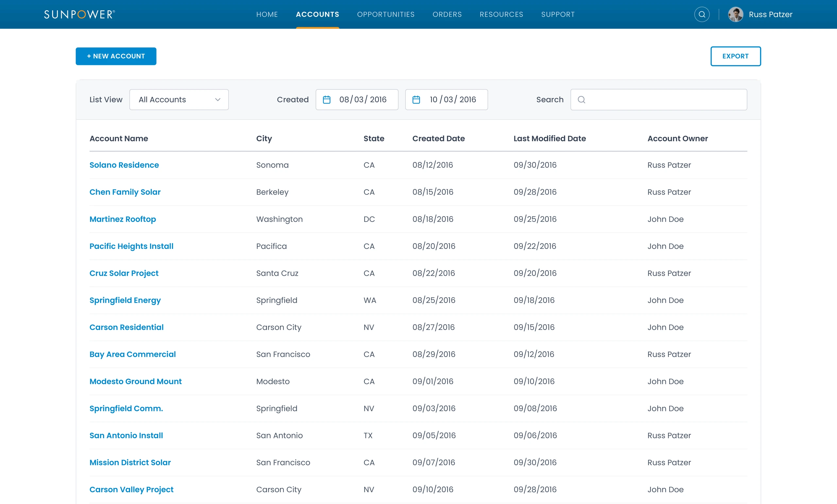This screenshot has width=837, height=504.
Task: Sort by Account Owner column header
Action: (x=677, y=138)
